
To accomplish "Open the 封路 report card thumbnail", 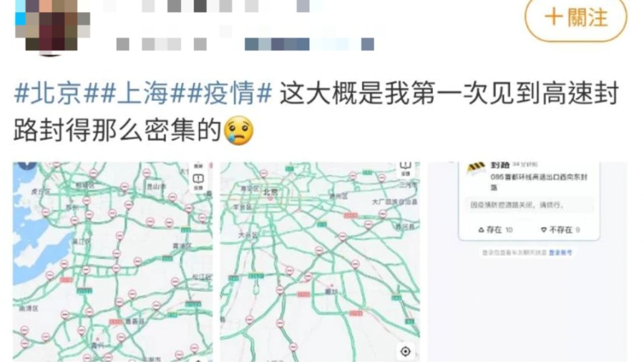I will [x=528, y=261].
